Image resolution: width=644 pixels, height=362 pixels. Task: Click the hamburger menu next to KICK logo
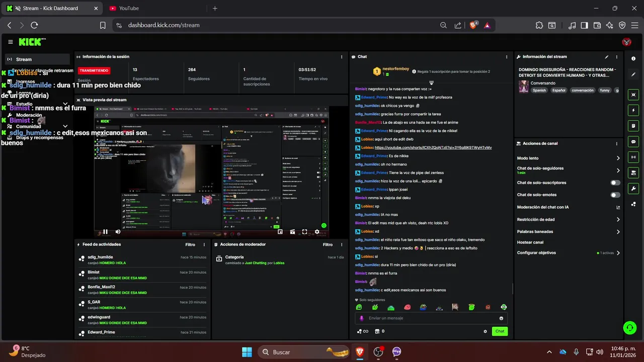tap(11, 42)
